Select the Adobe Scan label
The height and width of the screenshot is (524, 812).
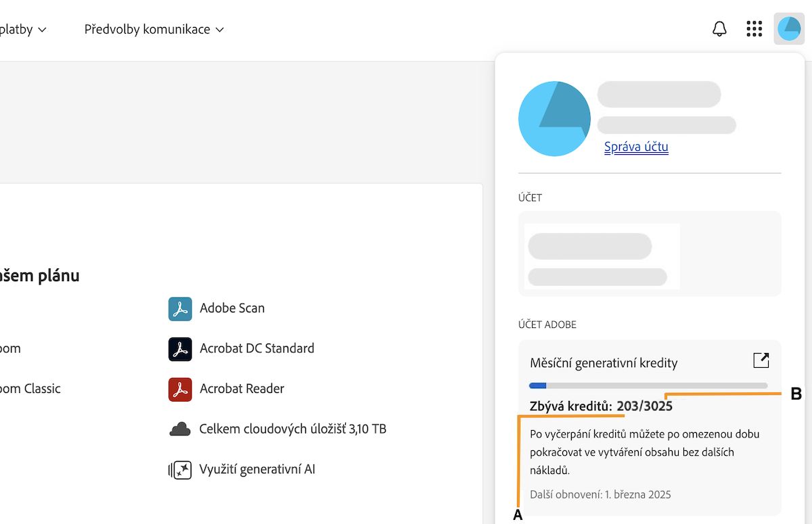pyautogui.click(x=232, y=308)
